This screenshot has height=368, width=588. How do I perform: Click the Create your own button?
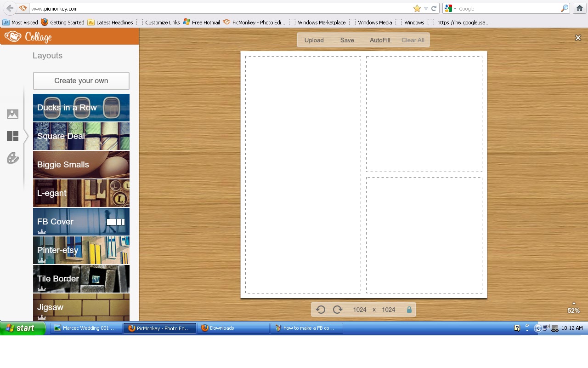pos(81,81)
